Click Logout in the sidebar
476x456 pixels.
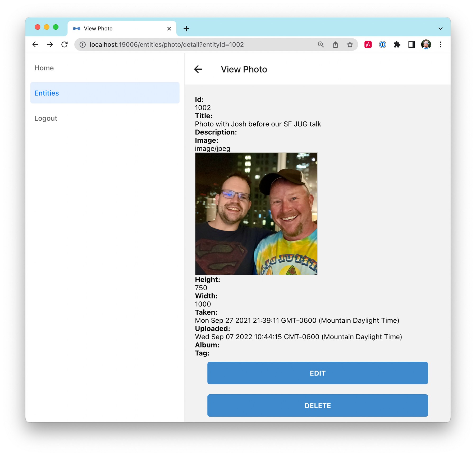click(46, 118)
